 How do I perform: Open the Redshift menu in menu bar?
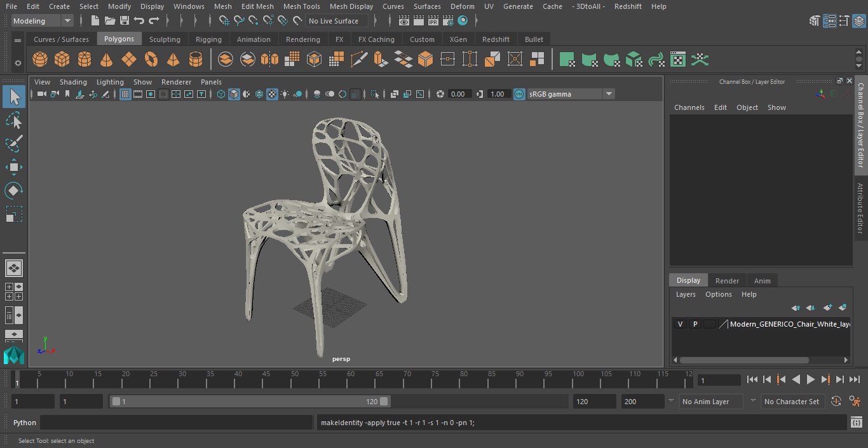coord(628,6)
